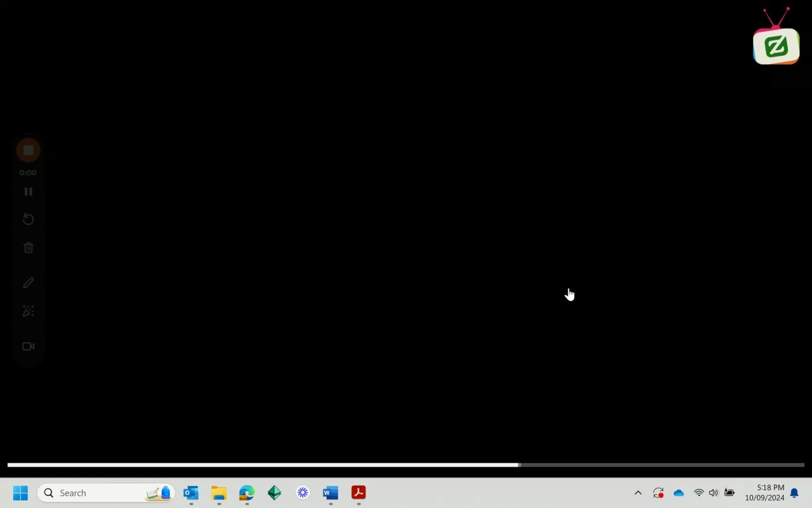The width and height of the screenshot is (812, 508).
Task: Open the speaker volume control
Action: 714,493
